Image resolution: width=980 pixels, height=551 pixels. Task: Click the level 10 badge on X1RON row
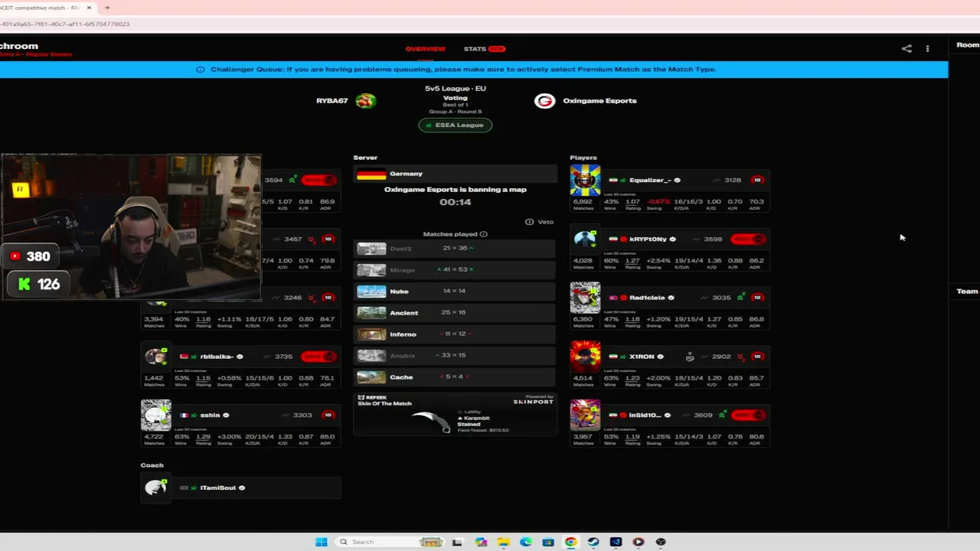tap(757, 357)
